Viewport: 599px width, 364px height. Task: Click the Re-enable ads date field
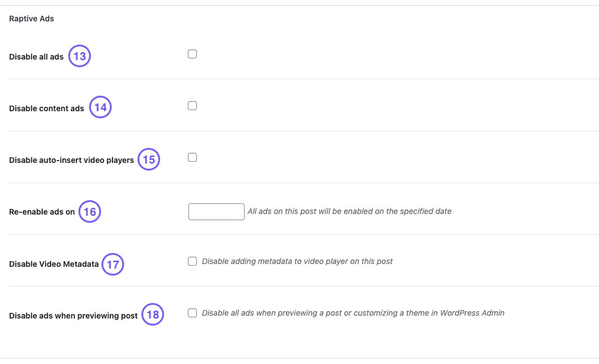[216, 212]
